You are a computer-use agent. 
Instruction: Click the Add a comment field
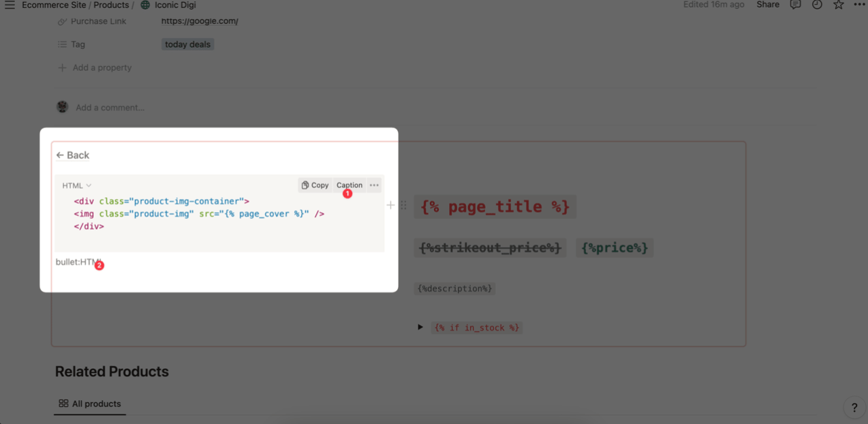[x=110, y=108]
